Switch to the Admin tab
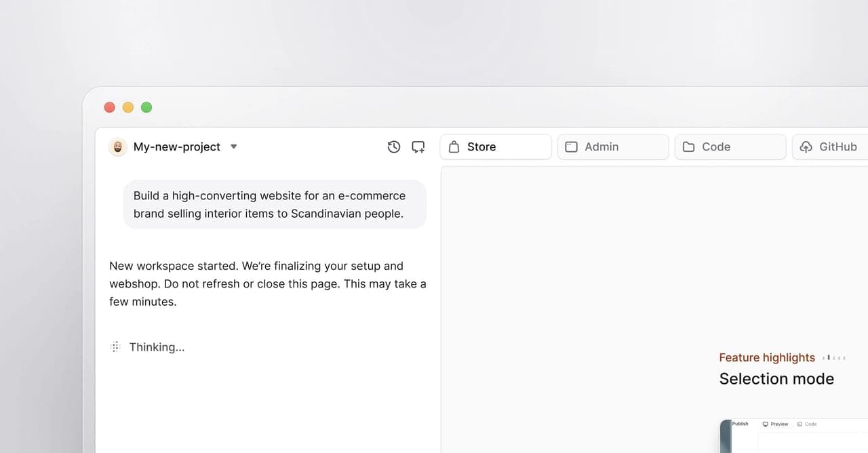This screenshot has width=868, height=453. click(x=613, y=146)
